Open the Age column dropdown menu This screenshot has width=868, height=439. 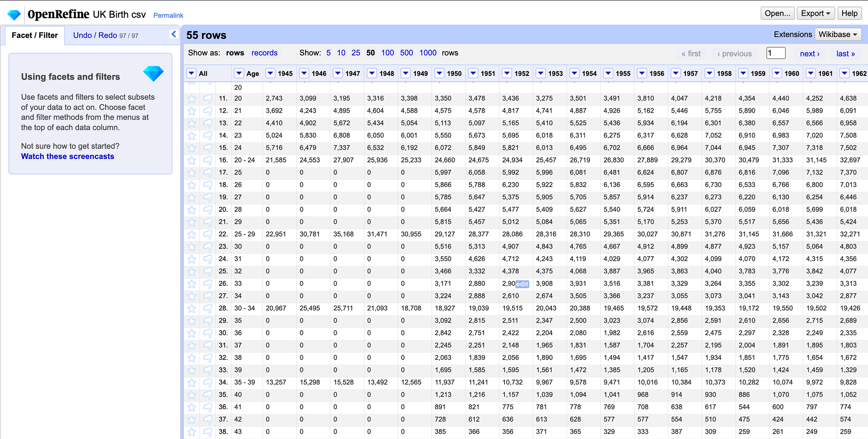pos(239,73)
